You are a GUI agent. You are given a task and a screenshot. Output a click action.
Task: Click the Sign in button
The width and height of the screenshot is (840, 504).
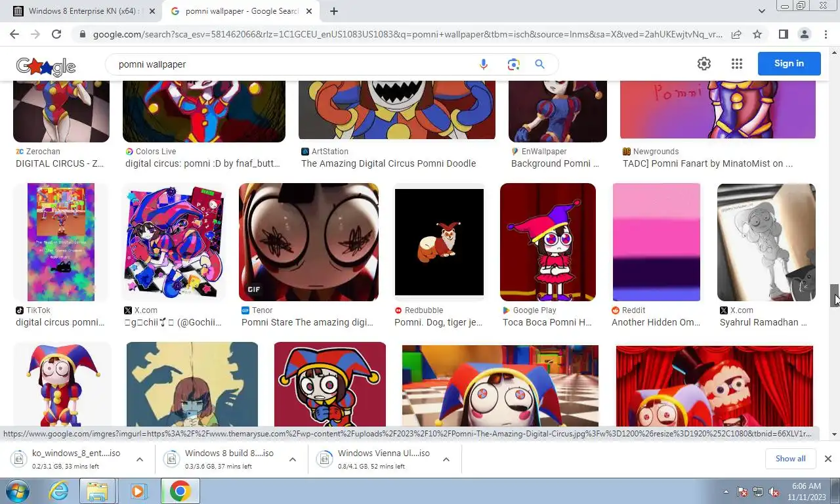(789, 64)
